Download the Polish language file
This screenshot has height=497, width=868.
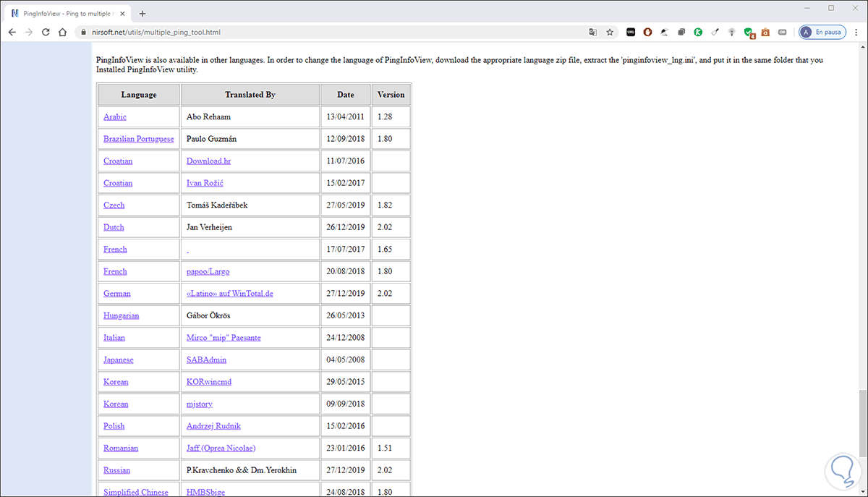point(114,426)
